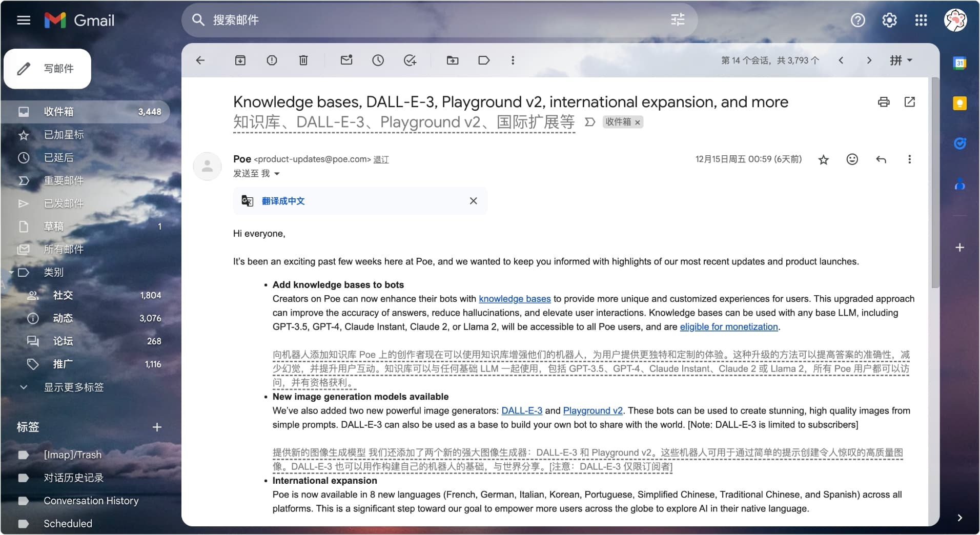Open the main menu hamburger icon
Screen dimensions: 980x535
(x=24, y=20)
